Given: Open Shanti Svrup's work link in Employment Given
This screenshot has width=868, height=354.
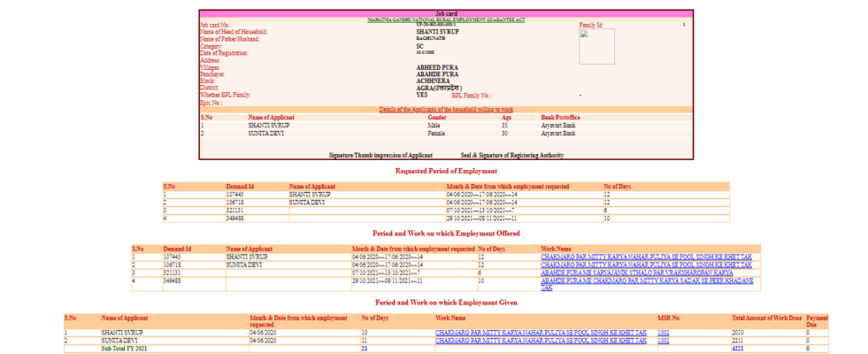Looking at the screenshot, I should point(540,333).
